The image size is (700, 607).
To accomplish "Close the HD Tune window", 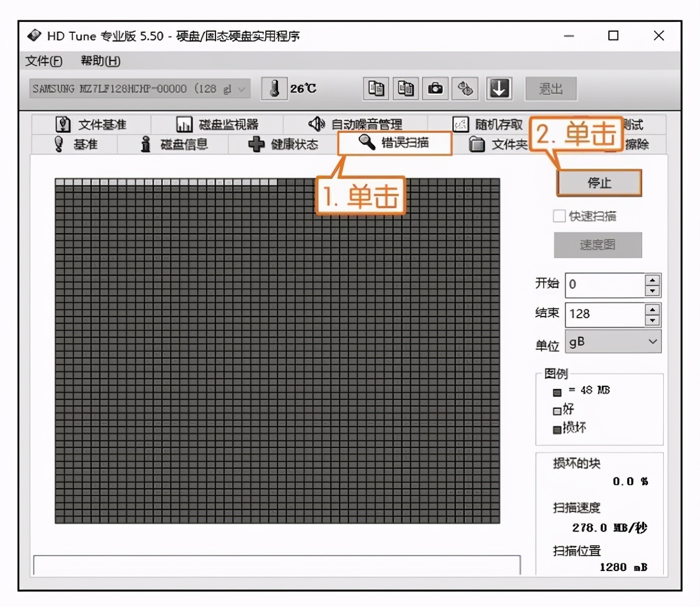I will coord(659,36).
